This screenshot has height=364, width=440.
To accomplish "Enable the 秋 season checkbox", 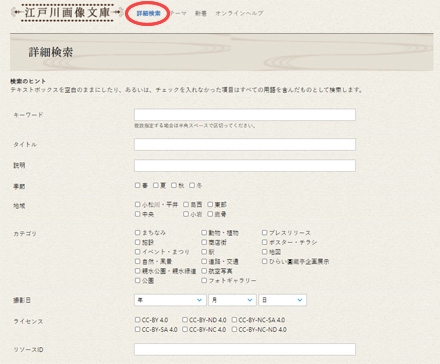I will [174, 185].
